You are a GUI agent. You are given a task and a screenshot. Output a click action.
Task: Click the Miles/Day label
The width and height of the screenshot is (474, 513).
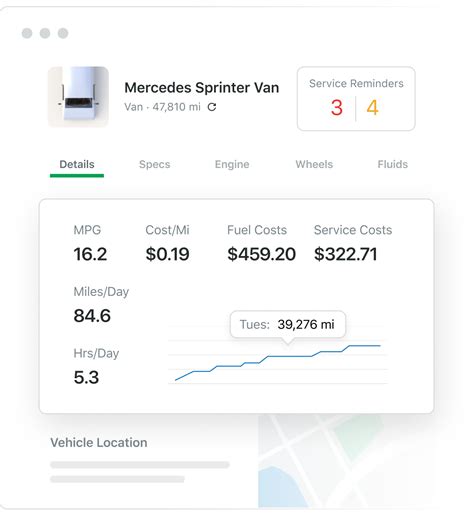pyautogui.click(x=101, y=292)
